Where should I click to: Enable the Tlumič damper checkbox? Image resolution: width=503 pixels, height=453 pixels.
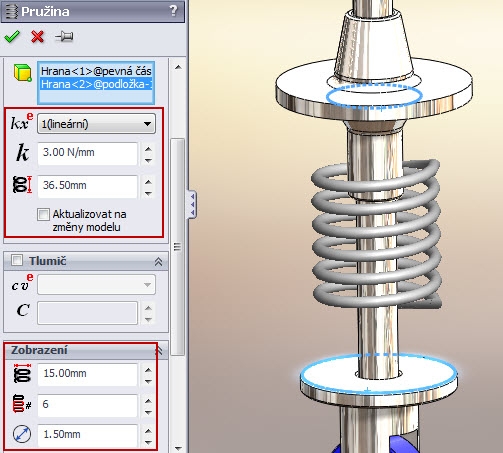point(17,260)
